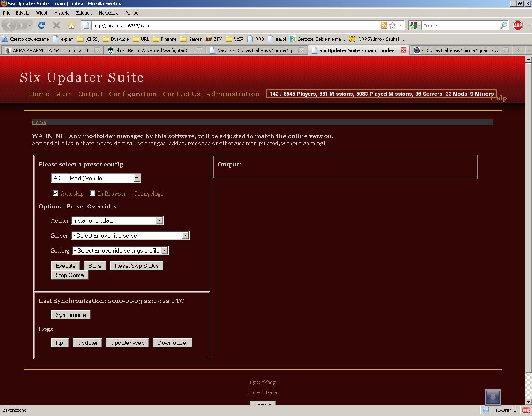Open the A.C.E. Mod preset config dropdown

(96, 178)
